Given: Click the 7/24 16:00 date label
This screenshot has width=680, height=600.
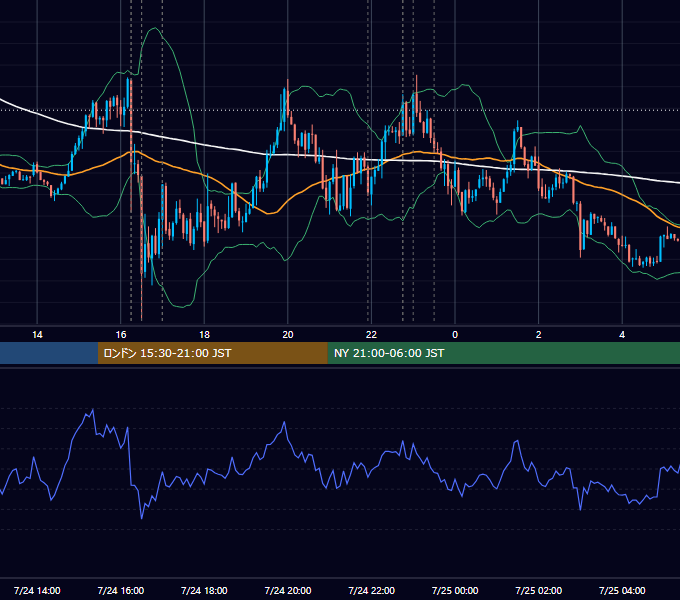Looking at the screenshot, I should tap(121, 590).
